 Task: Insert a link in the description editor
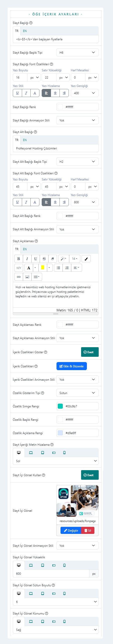pos(19,277)
